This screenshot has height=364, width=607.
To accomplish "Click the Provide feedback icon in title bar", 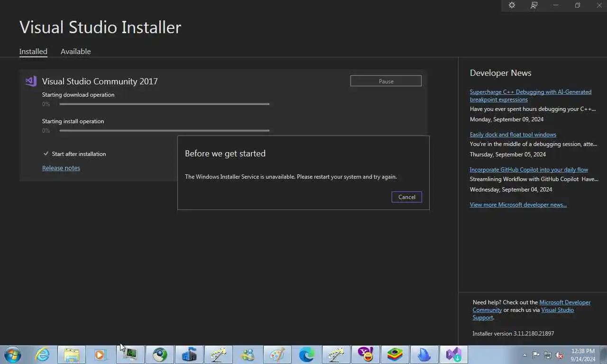I will (534, 5).
